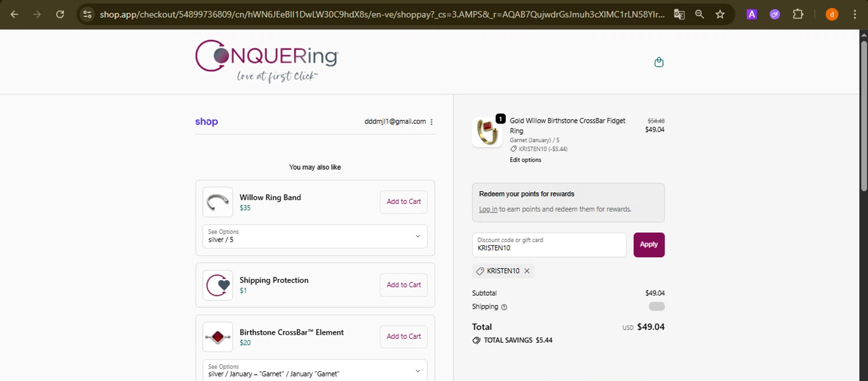Viewport: 868px width, 381px height.
Task: Click the Gold Willow Birthstone CrossBar product title
Action: [568, 126]
